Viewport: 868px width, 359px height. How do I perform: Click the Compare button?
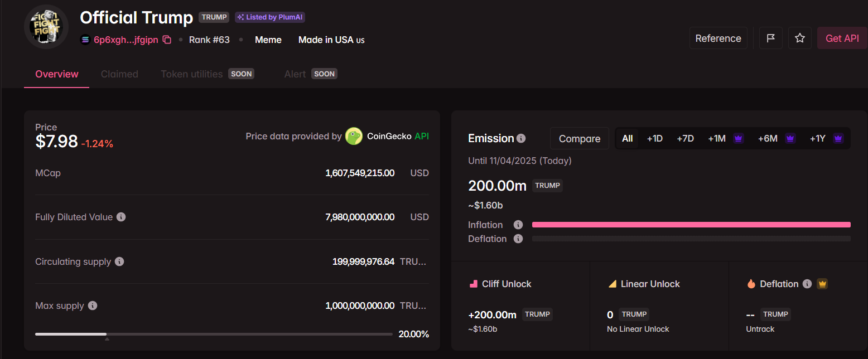(x=580, y=138)
